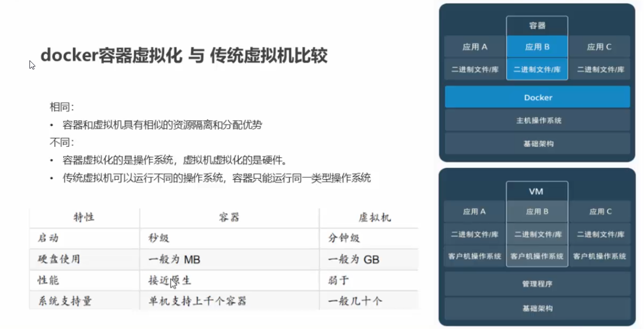Click the cell '一般几十个'
Image resolution: width=644 pixels, height=329 pixels.
[355, 301]
